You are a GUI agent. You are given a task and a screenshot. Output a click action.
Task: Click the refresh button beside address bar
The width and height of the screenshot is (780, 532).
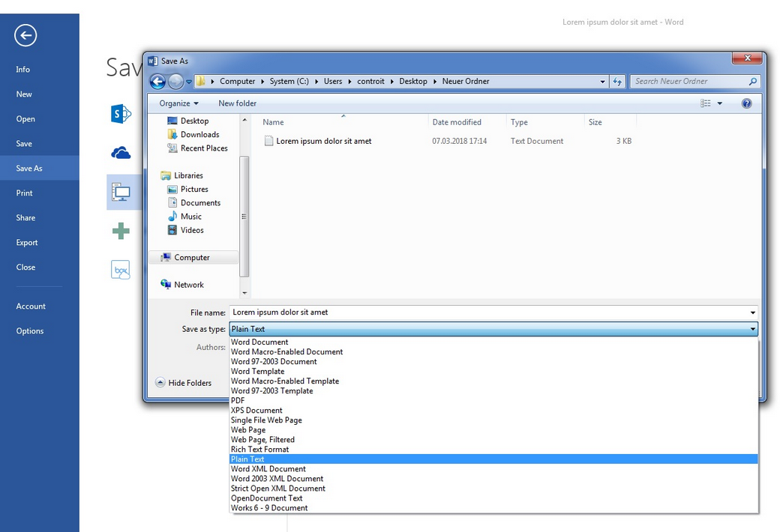click(617, 82)
